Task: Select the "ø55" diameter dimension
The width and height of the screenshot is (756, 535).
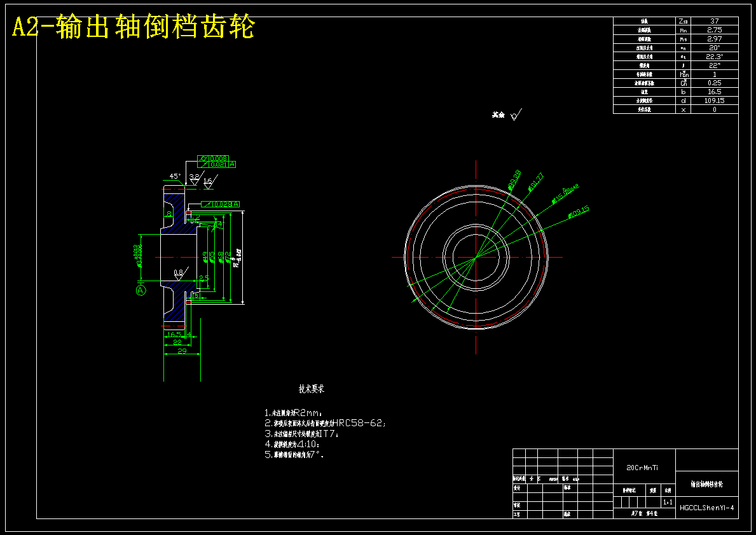Action: click(x=212, y=256)
